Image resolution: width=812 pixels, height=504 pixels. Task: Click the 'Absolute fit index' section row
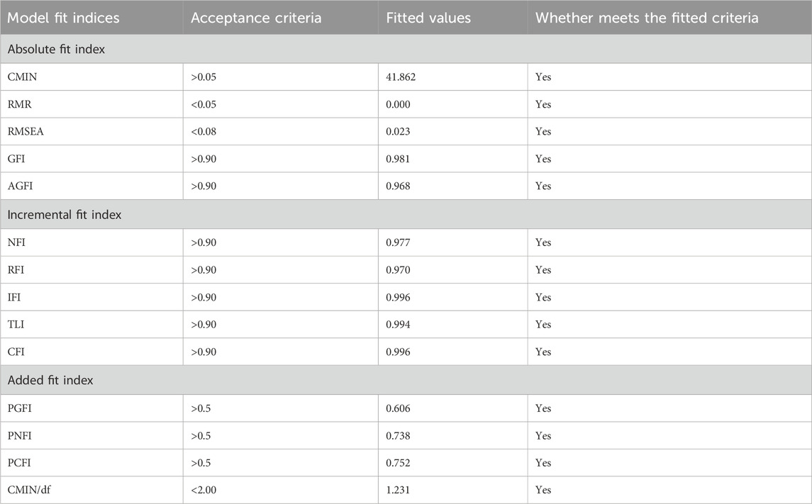pyautogui.click(x=406, y=49)
